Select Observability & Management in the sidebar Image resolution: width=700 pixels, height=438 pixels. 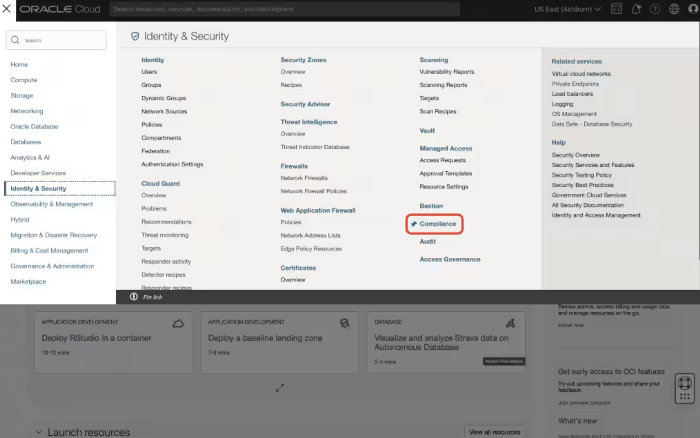52,204
